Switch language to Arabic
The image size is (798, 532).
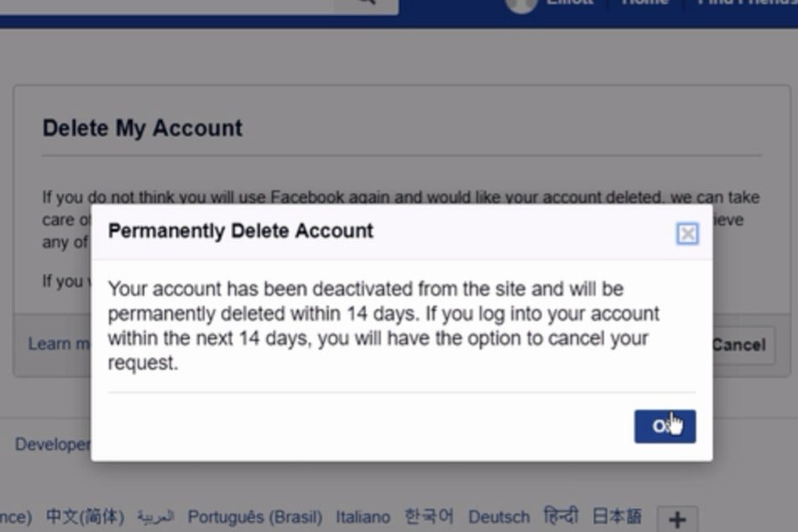point(155,517)
